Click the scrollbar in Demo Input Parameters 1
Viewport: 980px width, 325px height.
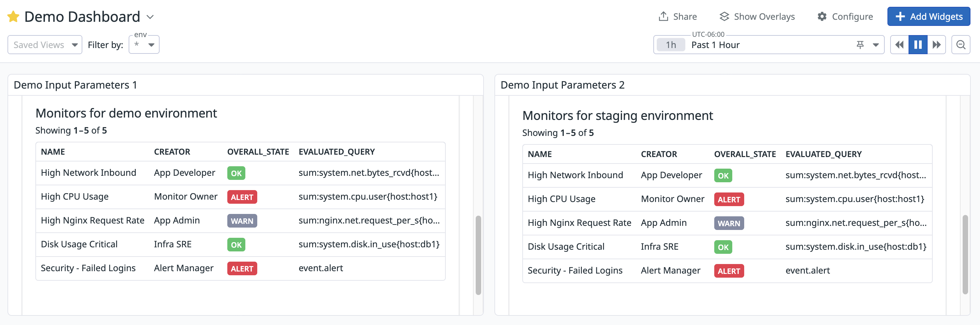(478, 255)
